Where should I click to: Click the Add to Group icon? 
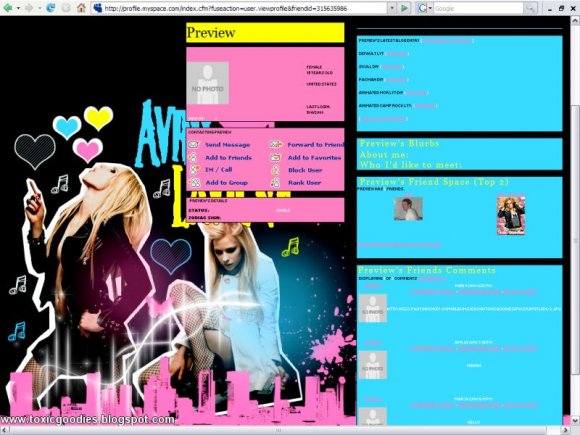pyautogui.click(x=194, y=182)
